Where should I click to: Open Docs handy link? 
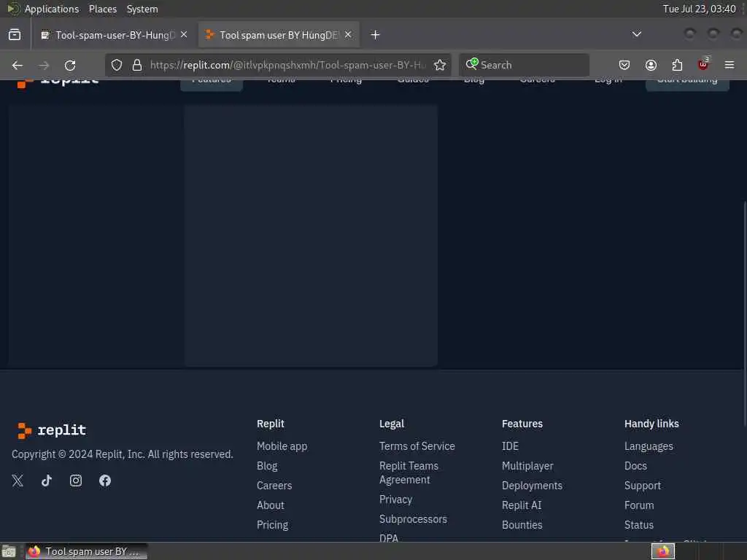coord(635,466)
